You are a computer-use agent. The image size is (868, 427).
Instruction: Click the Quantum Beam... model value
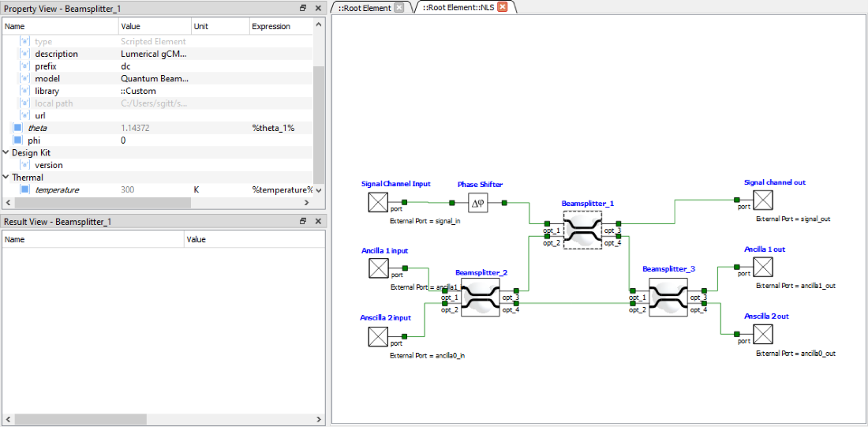coord(155,79)
